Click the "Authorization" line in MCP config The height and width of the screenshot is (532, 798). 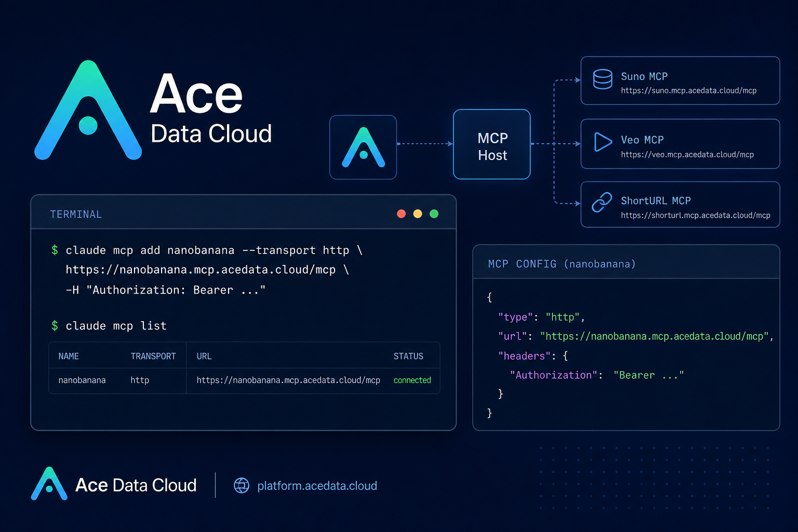click(x=597, y=375)
